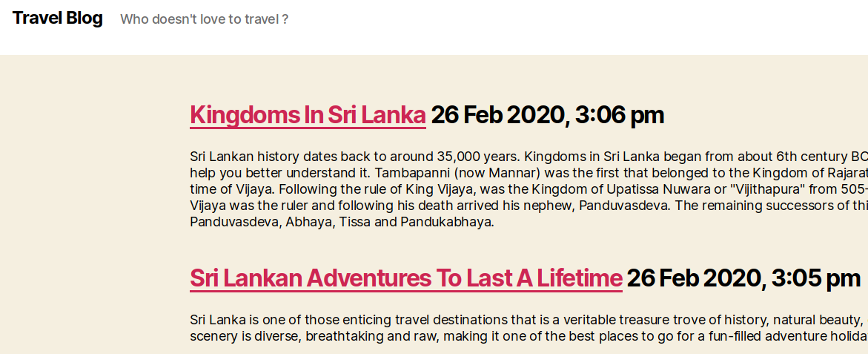This screenshot has height=354, width=868.
Task: Open the Travel Blog site title
Action: 57,19
